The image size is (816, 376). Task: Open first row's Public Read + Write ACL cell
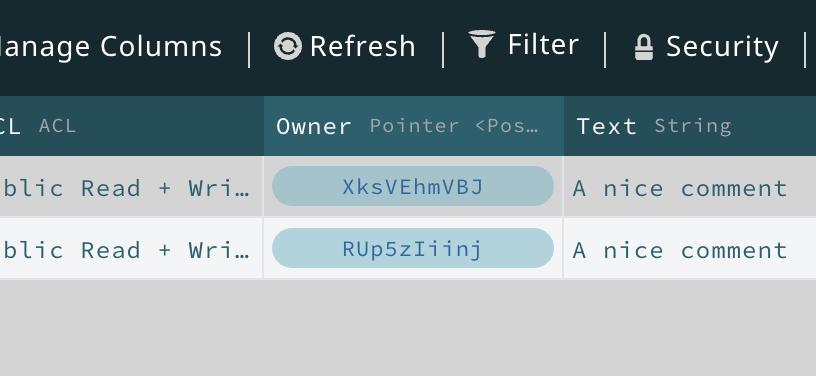pos(131,187)
